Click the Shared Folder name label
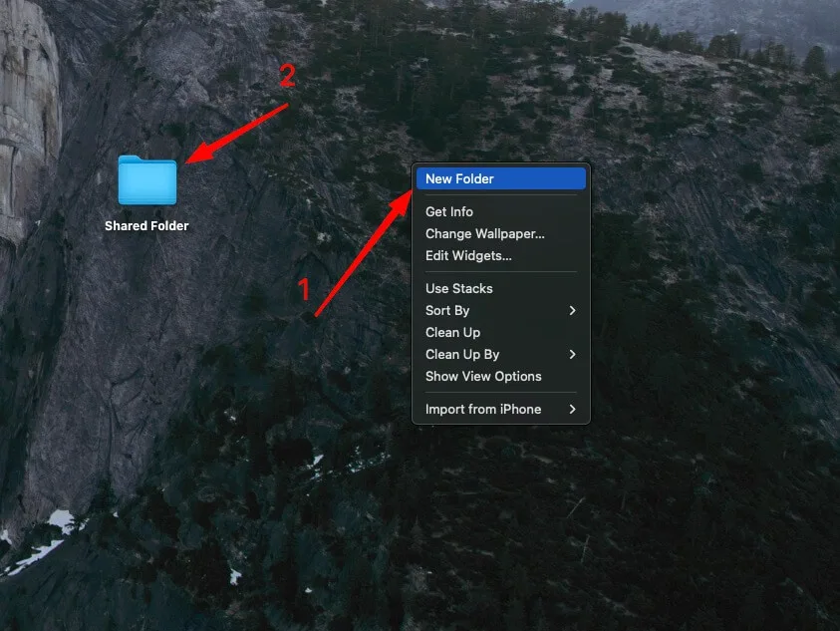 pyautogui.click(x=146, y=225)
